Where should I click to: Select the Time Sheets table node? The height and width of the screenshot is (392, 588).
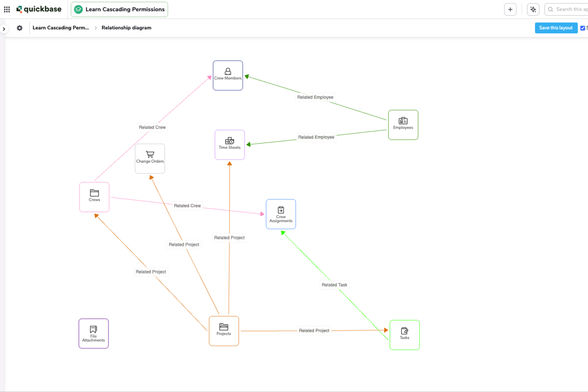tap(229, 145)
